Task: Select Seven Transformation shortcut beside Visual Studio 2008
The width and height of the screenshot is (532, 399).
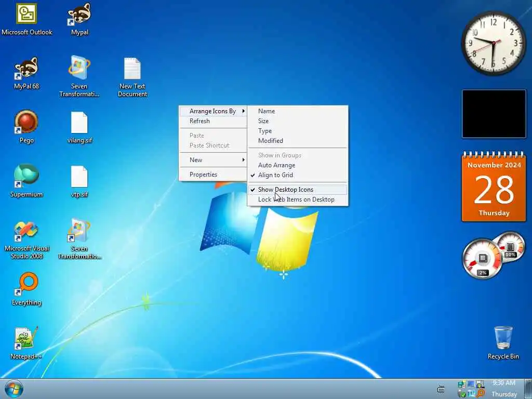Action: coord(79,239)
